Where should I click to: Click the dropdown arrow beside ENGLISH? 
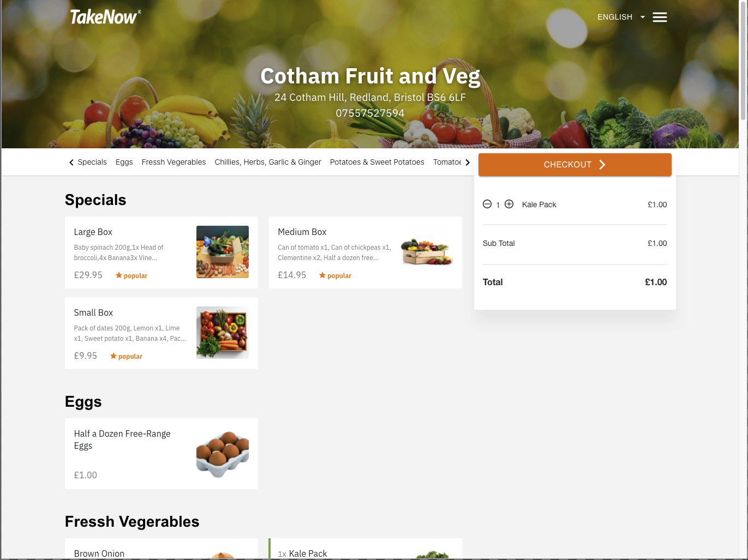tap(643, 17)
